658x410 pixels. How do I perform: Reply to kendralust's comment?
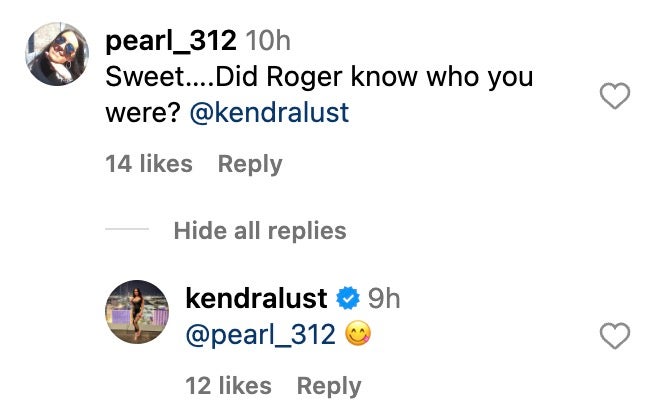point(329,385)
